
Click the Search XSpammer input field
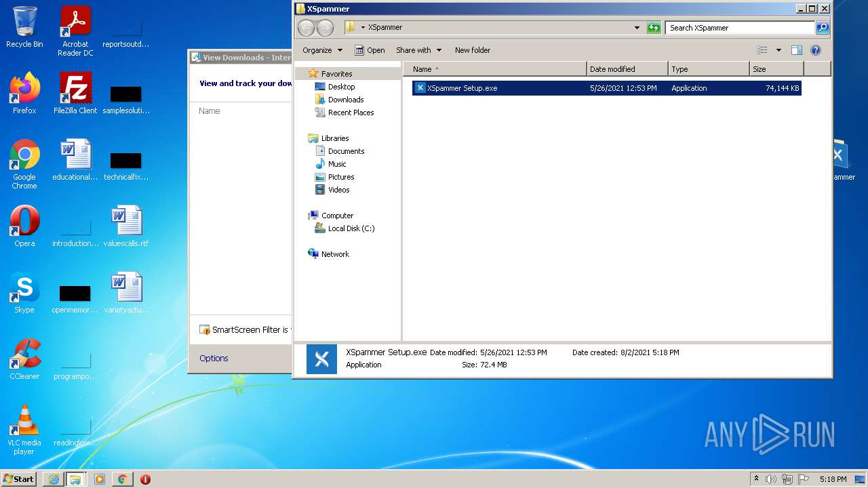coord(740,28)
